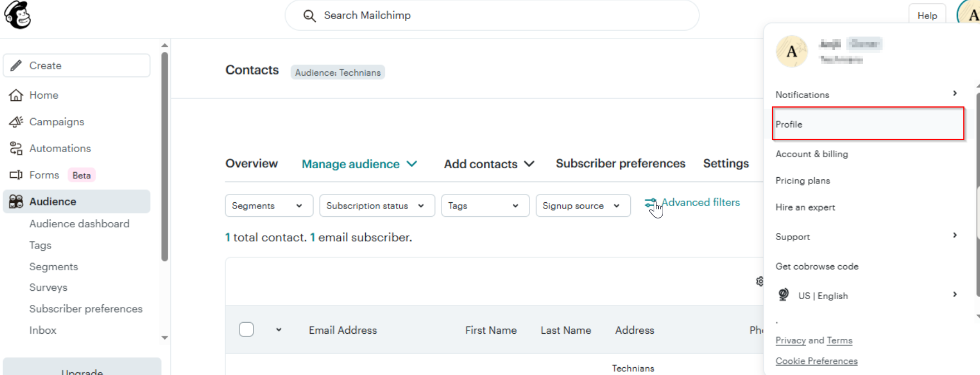980x375 pixels.
Task: Sort by Email Address column header
Action: point(342,330)
